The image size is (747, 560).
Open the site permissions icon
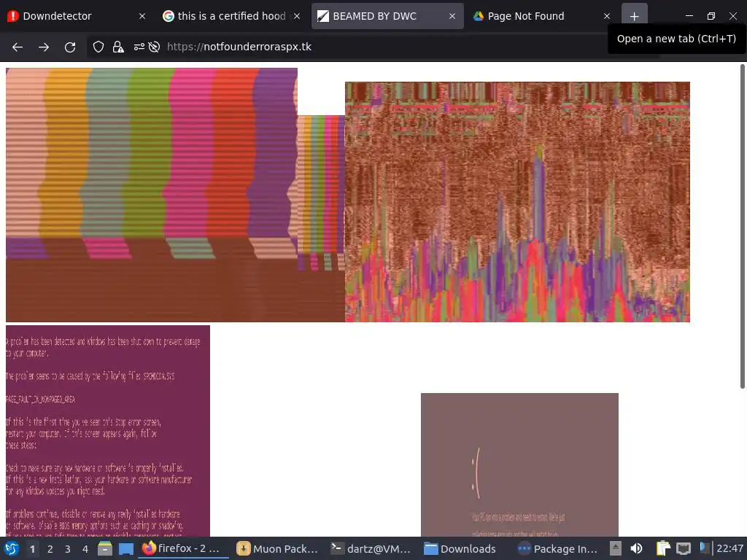pos(139,47)
